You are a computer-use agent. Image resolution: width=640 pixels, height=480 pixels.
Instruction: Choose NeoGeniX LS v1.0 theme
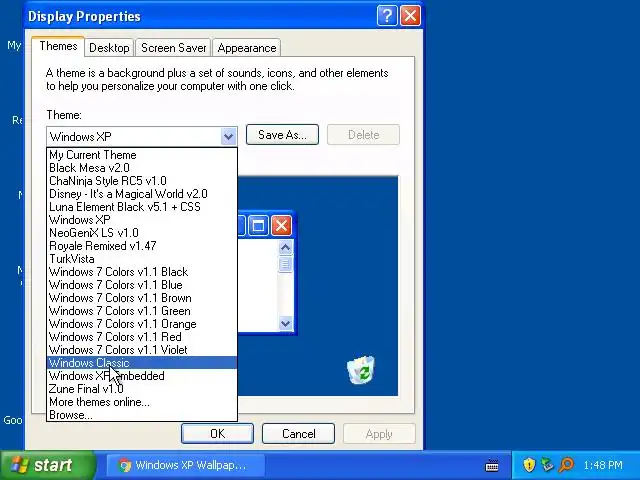tap(142, 233)
